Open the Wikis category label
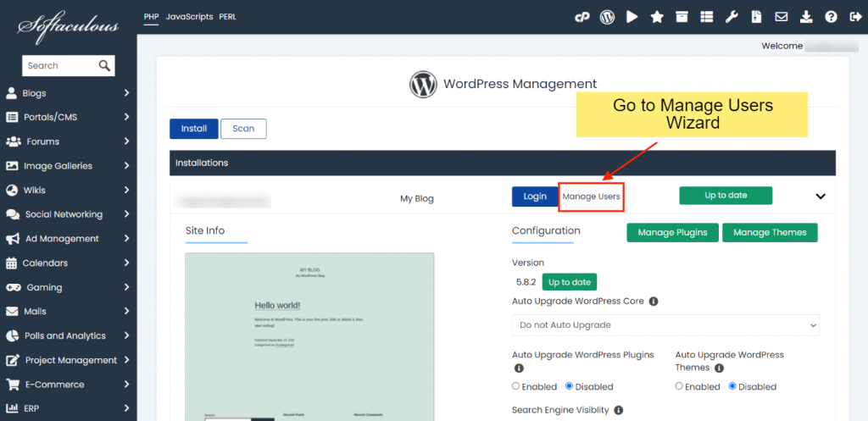The width and height of the screenshot is (868, 421). click(34, 191)
